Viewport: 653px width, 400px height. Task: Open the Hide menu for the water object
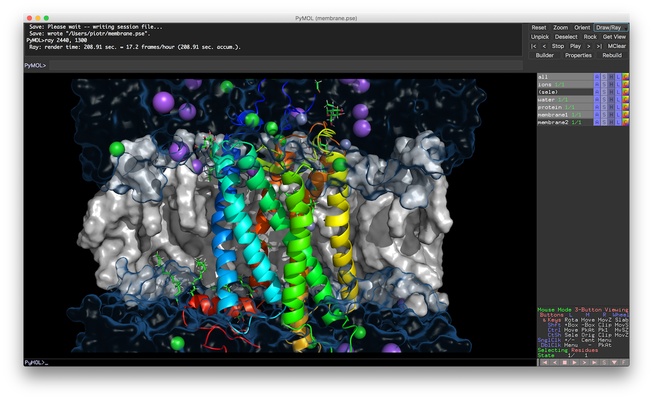coord(611,100)
